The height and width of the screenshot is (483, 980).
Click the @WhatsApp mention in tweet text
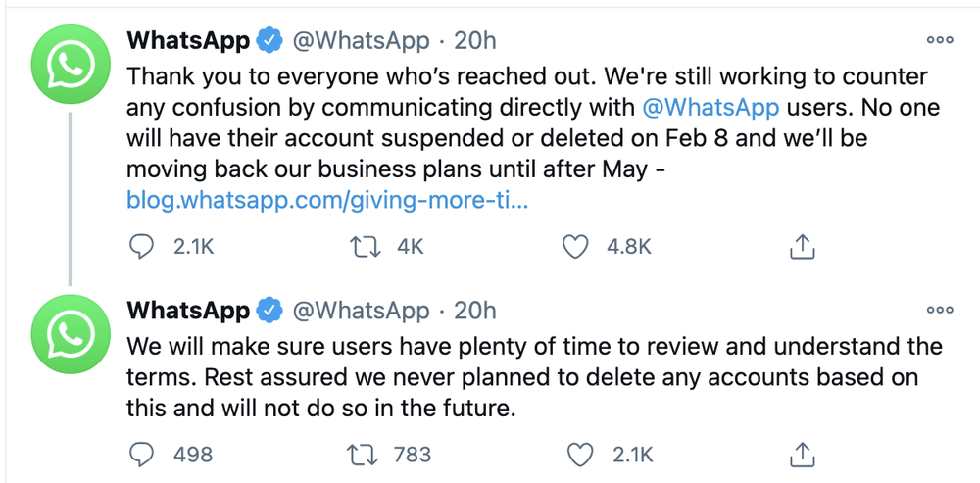710,108
